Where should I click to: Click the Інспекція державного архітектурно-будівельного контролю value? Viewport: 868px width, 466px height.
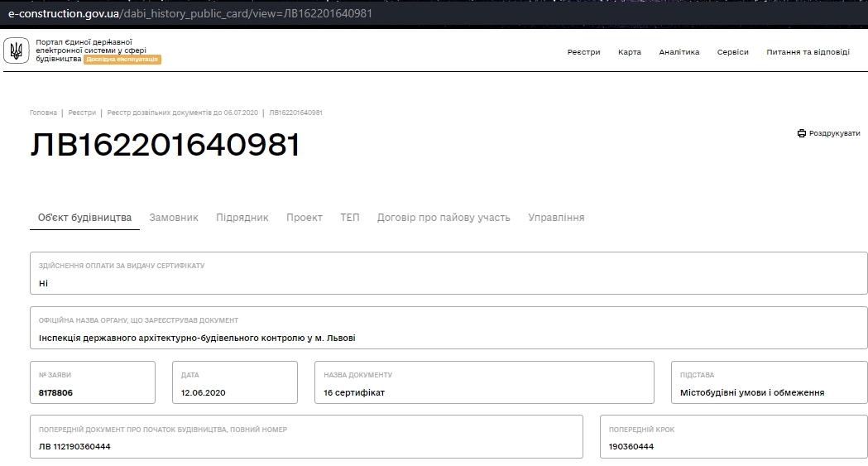pos(197,338)
